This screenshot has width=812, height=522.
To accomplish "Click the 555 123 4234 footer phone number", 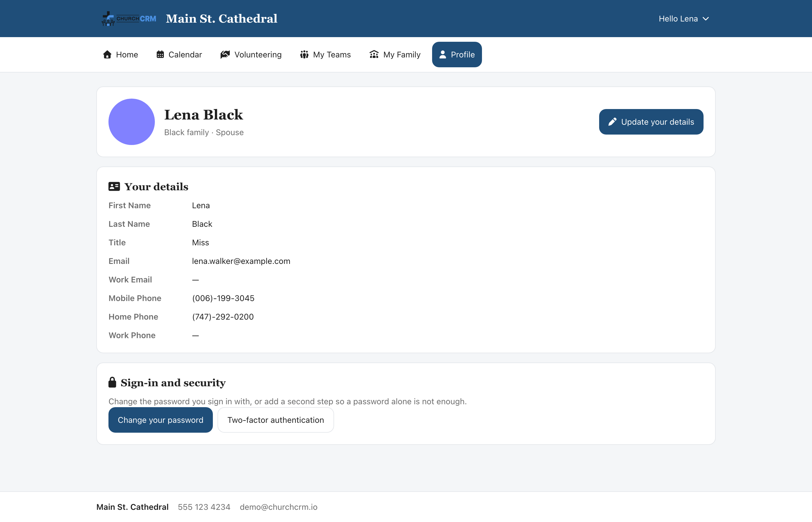I will (x=204, y=507).
